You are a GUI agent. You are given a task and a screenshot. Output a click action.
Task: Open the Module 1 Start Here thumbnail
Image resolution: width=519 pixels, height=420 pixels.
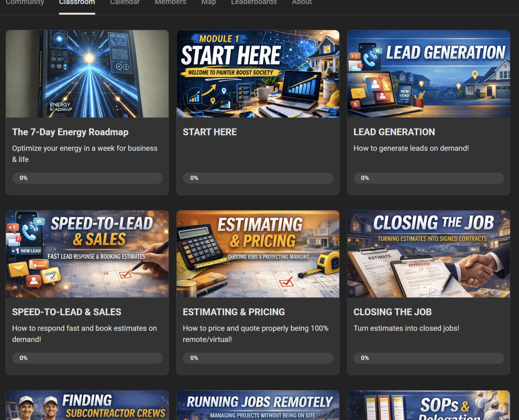[258, 74]
